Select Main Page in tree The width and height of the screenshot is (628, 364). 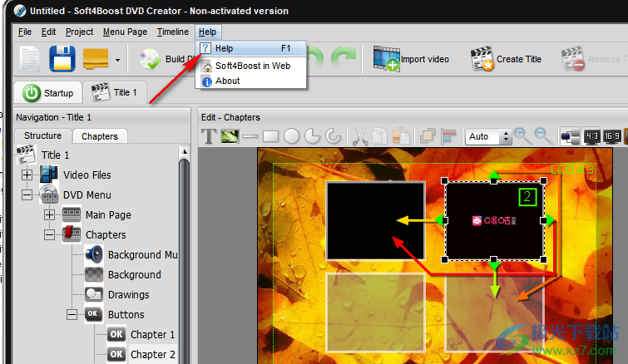pyautogui.click(x=108, y=215)
